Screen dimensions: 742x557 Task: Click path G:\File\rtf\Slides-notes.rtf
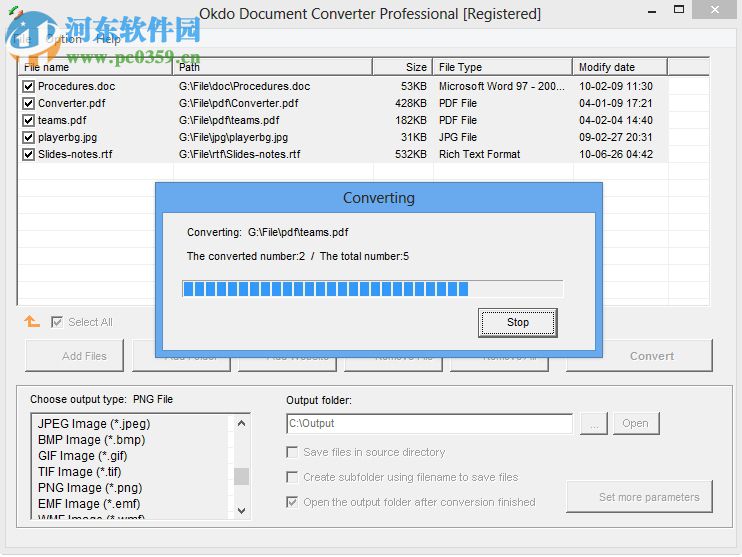[239, 154]
